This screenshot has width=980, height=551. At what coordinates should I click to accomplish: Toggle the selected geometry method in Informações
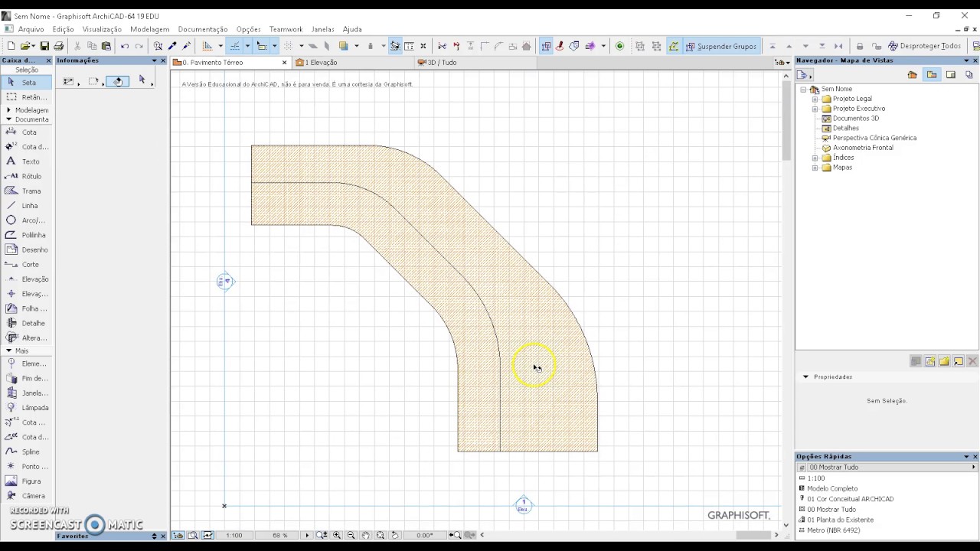117,81
